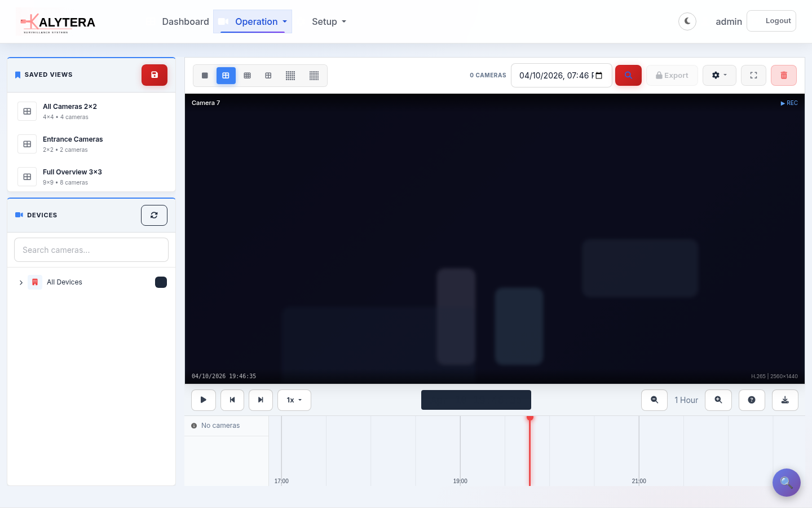Refresh the Devices list
812x508 pixels.
(154, 215)
